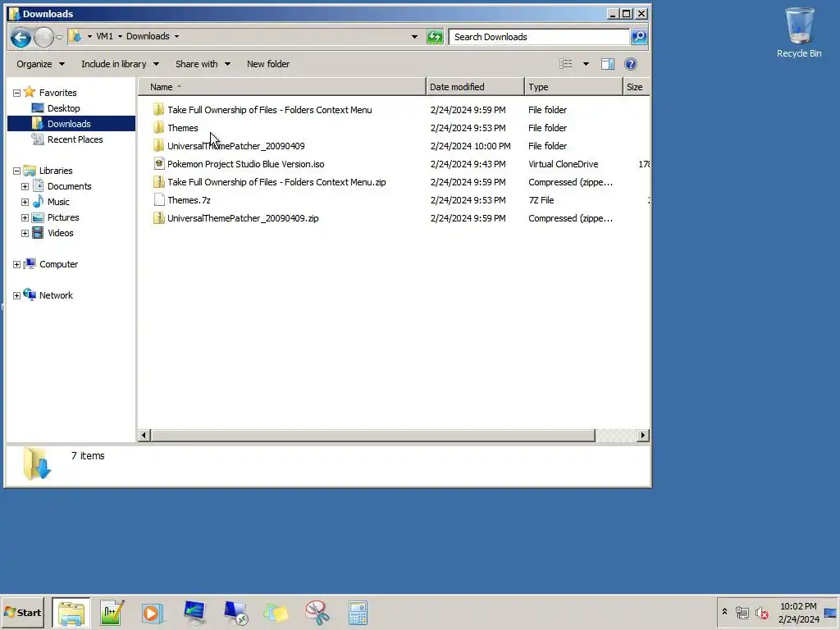Select Take Full Ownership zip file icon

tap(158, 182)
